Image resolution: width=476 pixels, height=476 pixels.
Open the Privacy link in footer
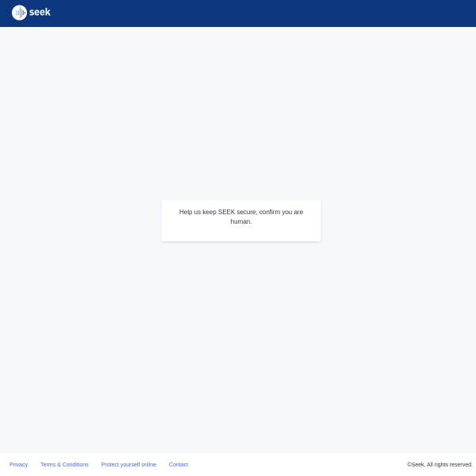point(18,464)
